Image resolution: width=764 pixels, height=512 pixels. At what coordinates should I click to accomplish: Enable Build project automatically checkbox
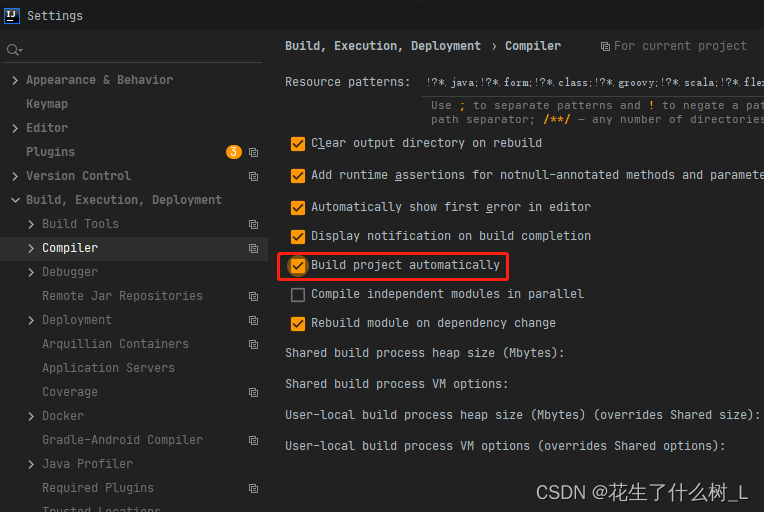pyautogui.click(x=298, y=266)
